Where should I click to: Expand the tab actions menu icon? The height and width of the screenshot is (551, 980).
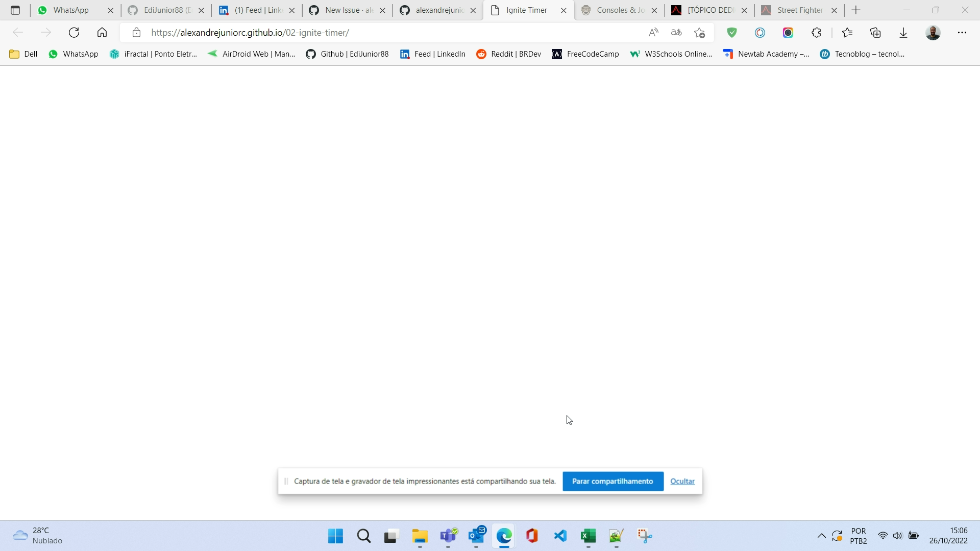click(15, 10)
